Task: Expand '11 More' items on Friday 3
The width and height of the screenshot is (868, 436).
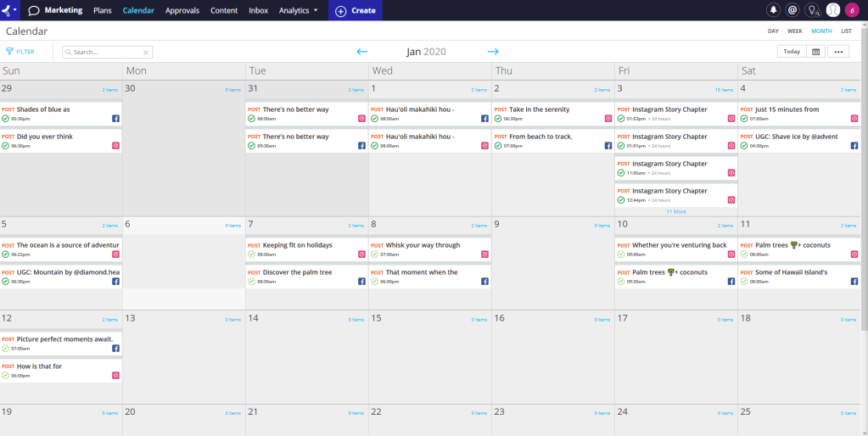Action: click(x=676, y=211)
